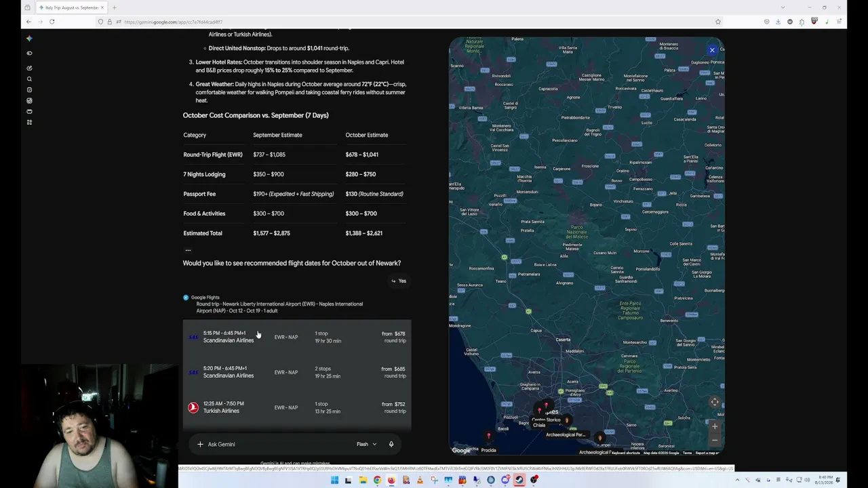Viewport: 868px width, 488px height.
Task: Select the Turkish Airlines $752 flight
Action: coord(297,407)
